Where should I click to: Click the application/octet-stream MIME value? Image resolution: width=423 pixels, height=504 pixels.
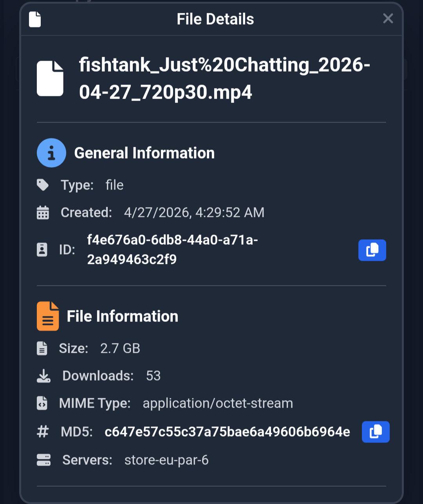click(x=218, y=403)
